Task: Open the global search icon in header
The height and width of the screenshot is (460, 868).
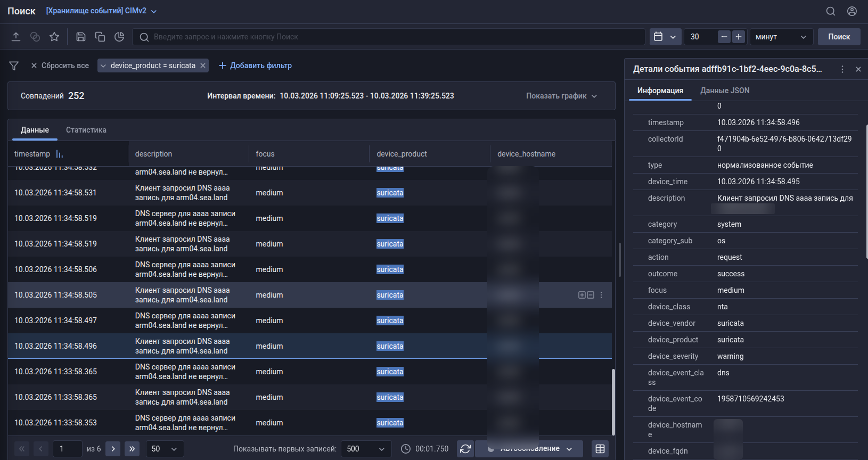Action: pyautogui.click(x=831, y=11)
